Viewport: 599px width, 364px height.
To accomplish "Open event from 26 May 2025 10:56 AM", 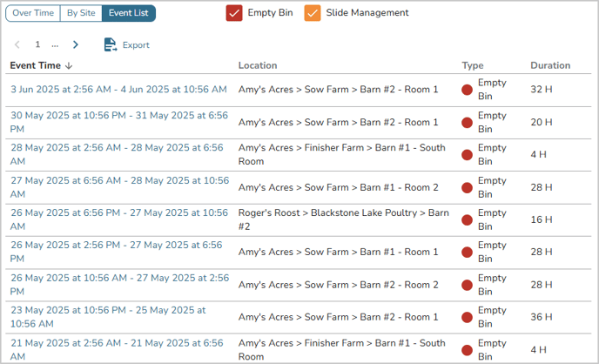I will (119, 285).
